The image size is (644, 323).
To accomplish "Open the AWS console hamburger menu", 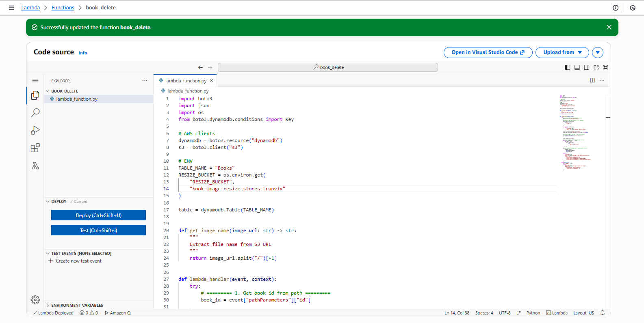I will click(11, 8).
